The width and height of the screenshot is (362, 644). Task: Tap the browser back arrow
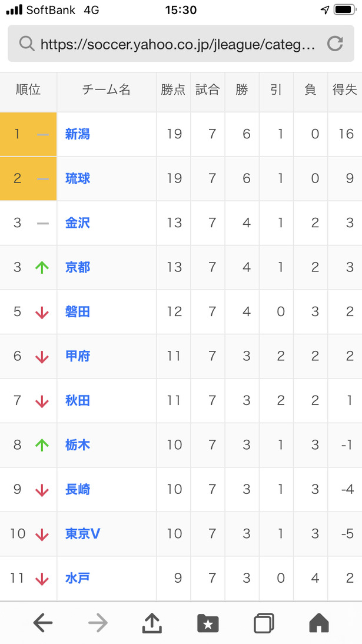[43, 623]
